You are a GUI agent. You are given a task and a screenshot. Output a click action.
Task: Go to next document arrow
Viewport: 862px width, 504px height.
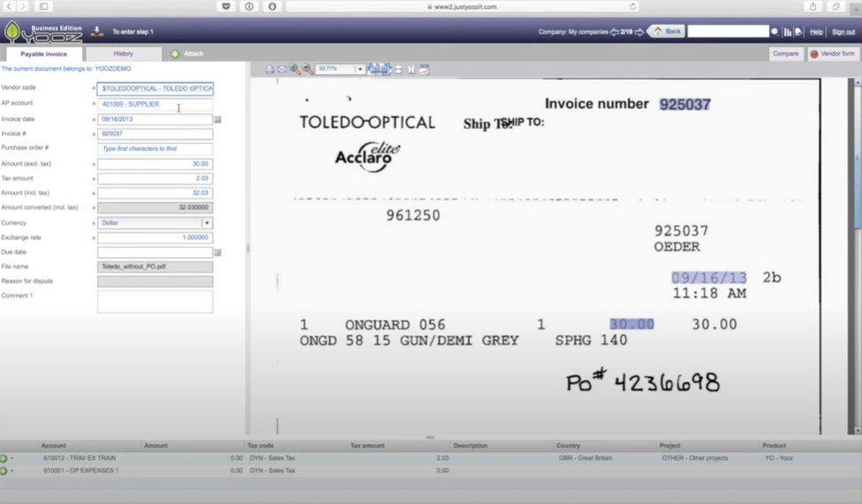[639, 32]
